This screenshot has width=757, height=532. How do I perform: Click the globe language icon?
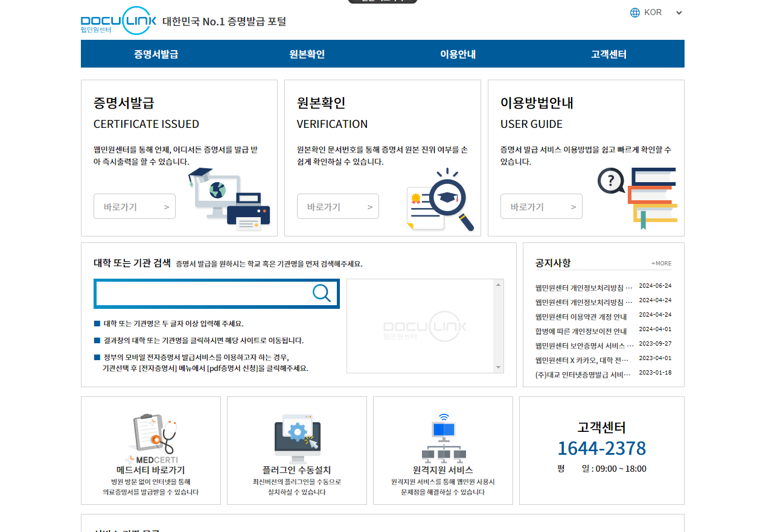point(634,12)
